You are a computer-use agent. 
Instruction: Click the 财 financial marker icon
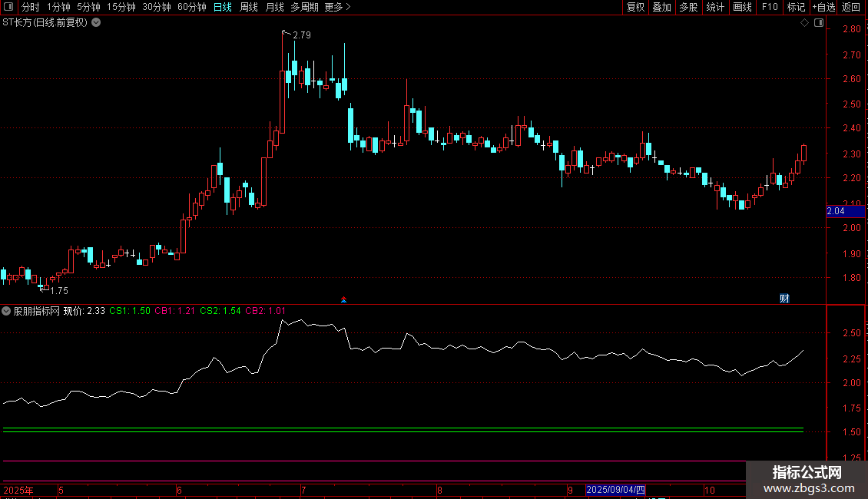coord(784,298)
